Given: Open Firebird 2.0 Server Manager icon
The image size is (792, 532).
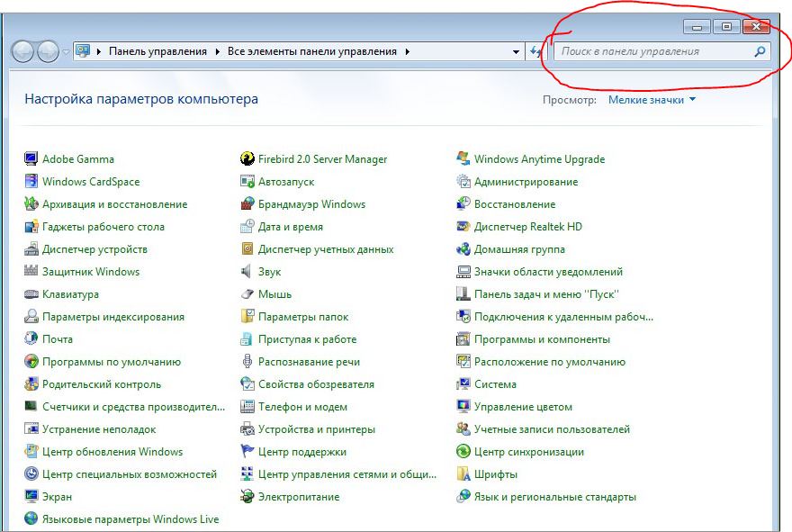Looking at the screenshot, I should [247, 159].
